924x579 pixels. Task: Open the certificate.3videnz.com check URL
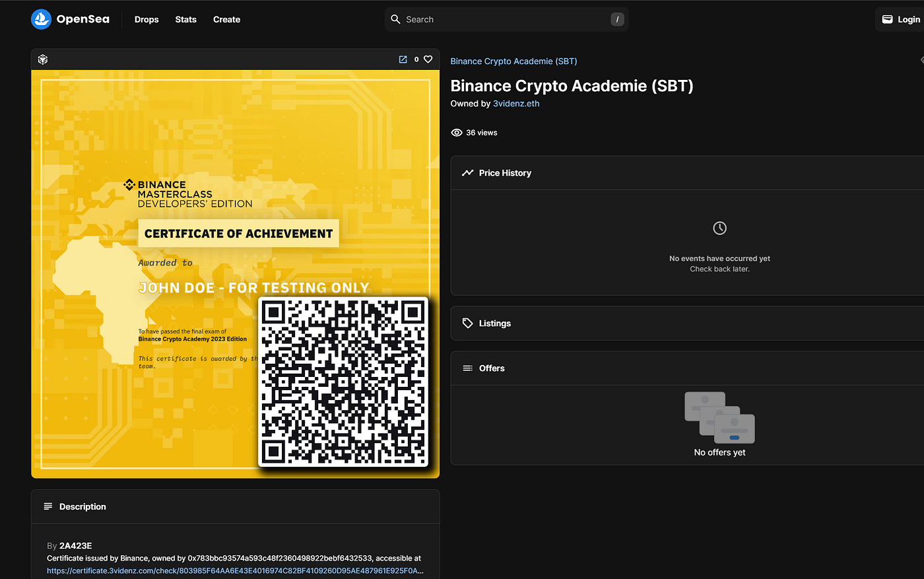tap(235, 570)
